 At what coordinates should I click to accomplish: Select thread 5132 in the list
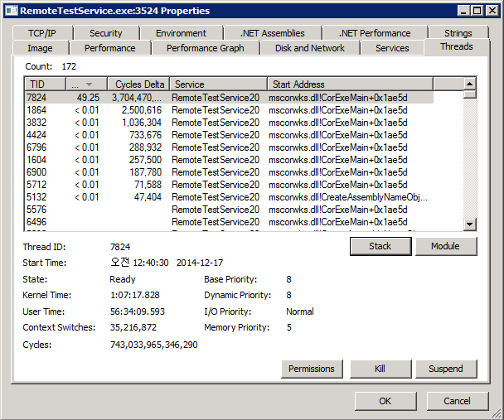(37, 197)
